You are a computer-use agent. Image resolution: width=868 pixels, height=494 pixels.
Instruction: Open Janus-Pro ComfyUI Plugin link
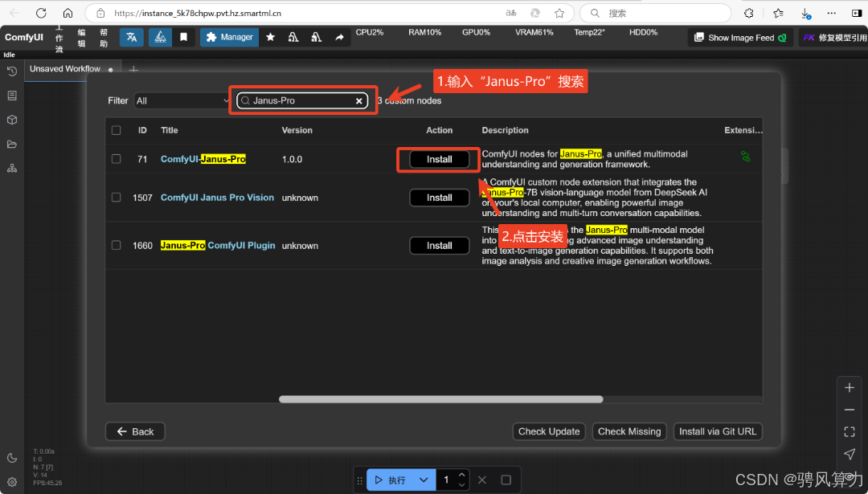[x=218, y=245]
